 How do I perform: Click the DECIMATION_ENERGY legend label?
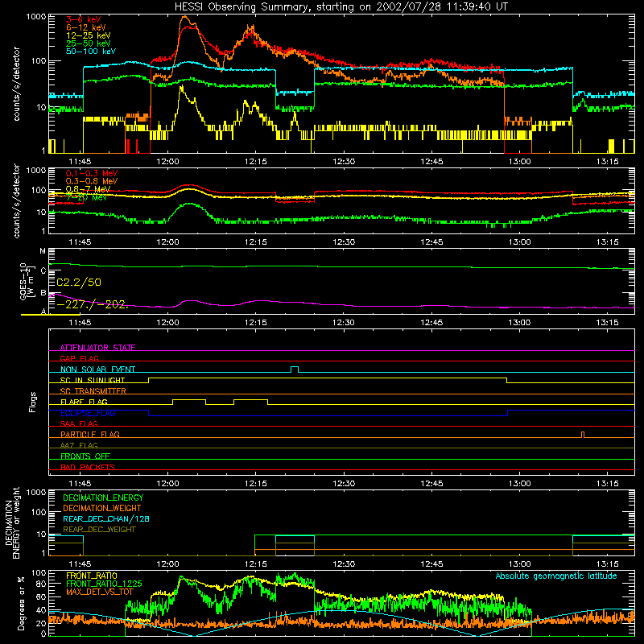tap(103, 497)
